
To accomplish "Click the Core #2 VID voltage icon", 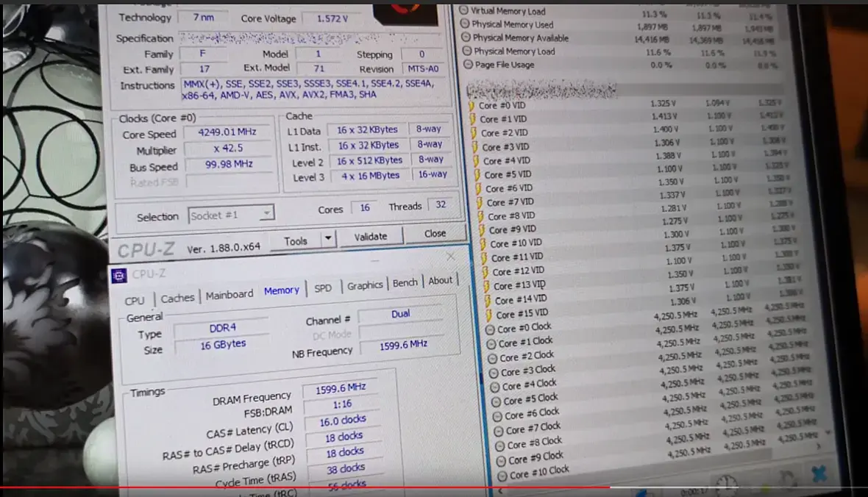I will [474, 133].
